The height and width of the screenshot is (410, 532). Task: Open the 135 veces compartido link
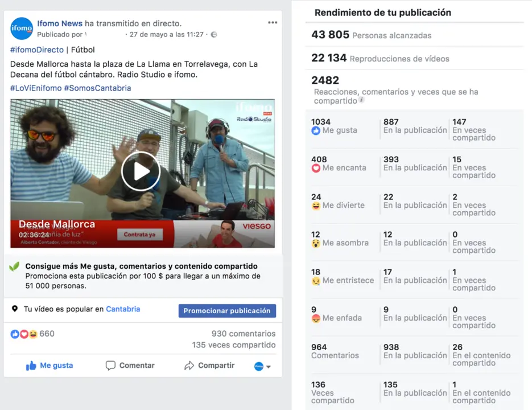coord(234,345)
